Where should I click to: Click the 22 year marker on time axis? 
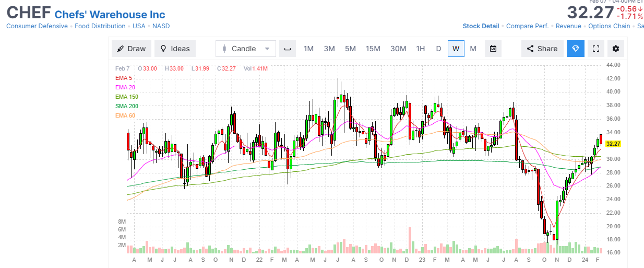(259, 260)
